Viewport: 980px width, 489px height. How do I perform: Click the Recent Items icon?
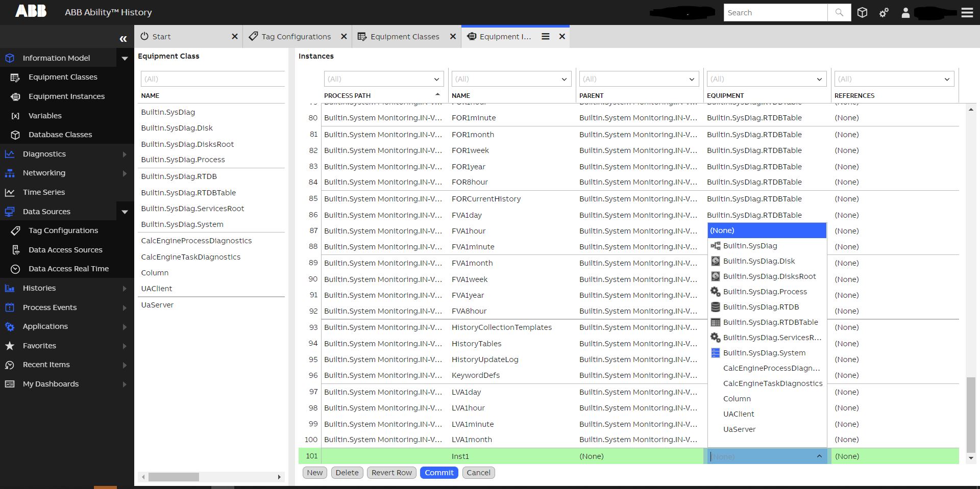pos(10,365)
